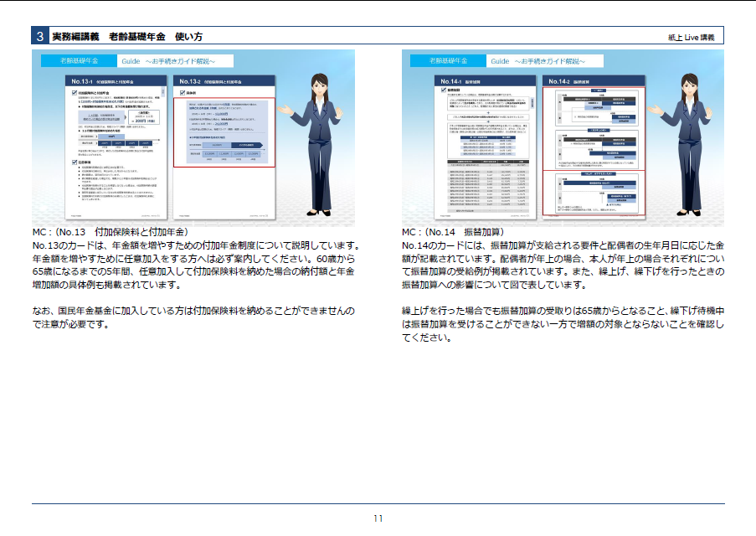Click the 具体例 checkbox on card No.13-2
This screenshot has height=536, width=756.
tap(180, 91)
